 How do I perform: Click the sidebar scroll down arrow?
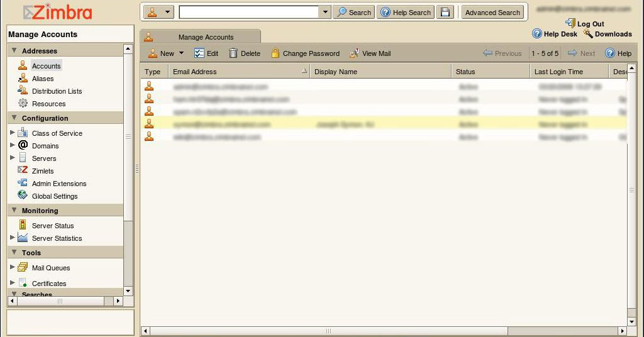[x=128, y=291]
